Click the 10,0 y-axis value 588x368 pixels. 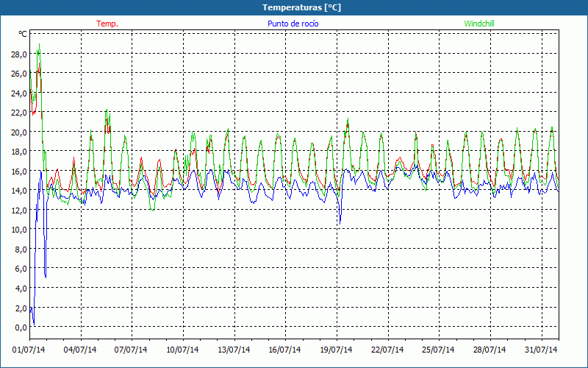[19, 230]
